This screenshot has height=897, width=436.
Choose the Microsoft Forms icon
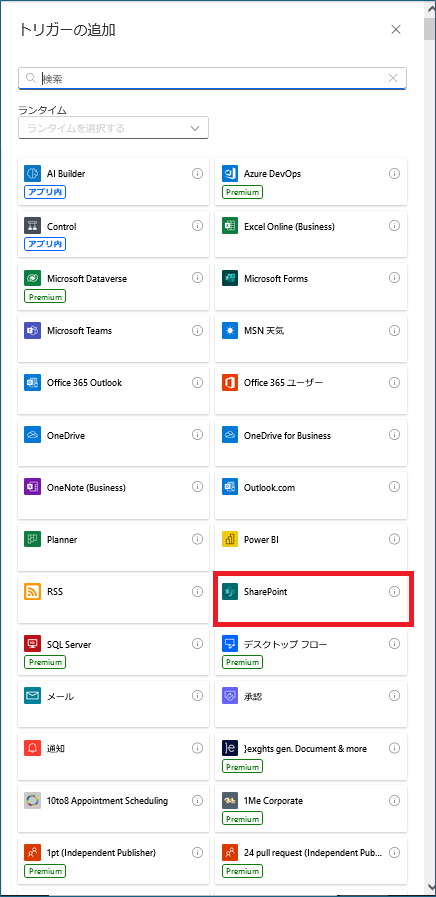tap(229, 278)
